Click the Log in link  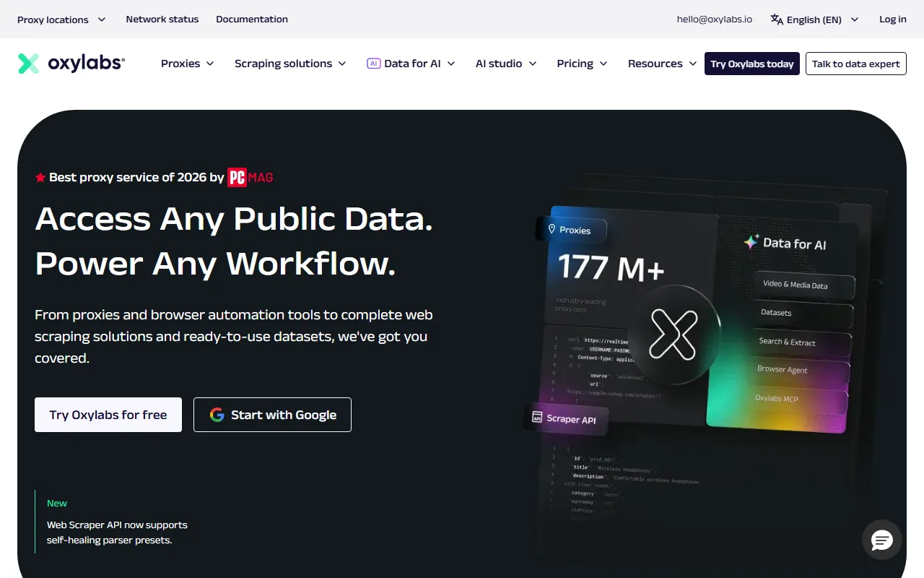(892, 20)
